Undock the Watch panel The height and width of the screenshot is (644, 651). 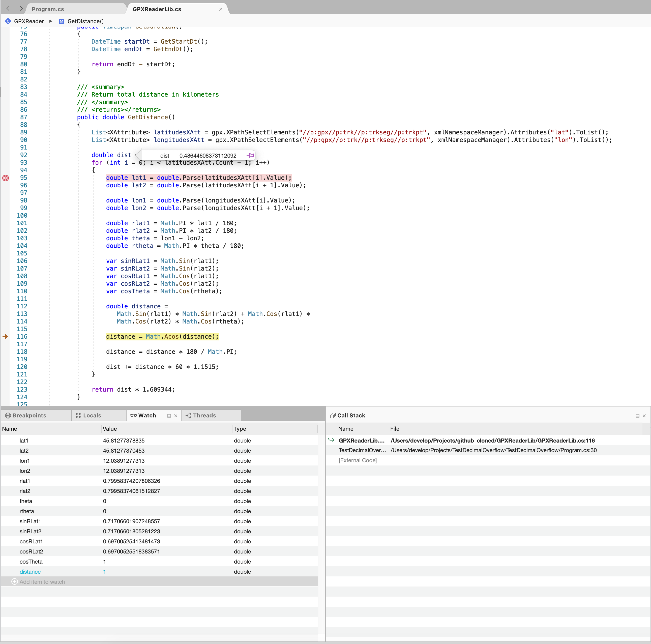click(x=169, y=416)
